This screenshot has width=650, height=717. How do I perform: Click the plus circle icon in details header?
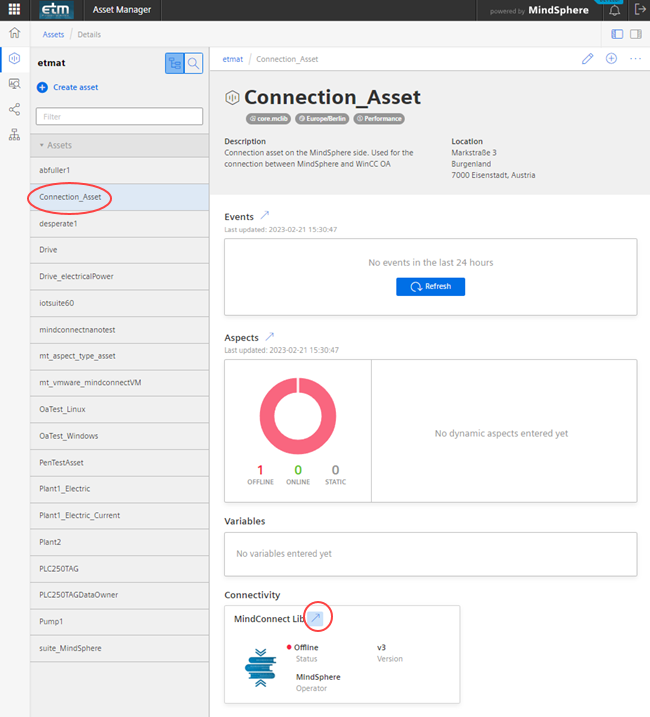(612, 59)
